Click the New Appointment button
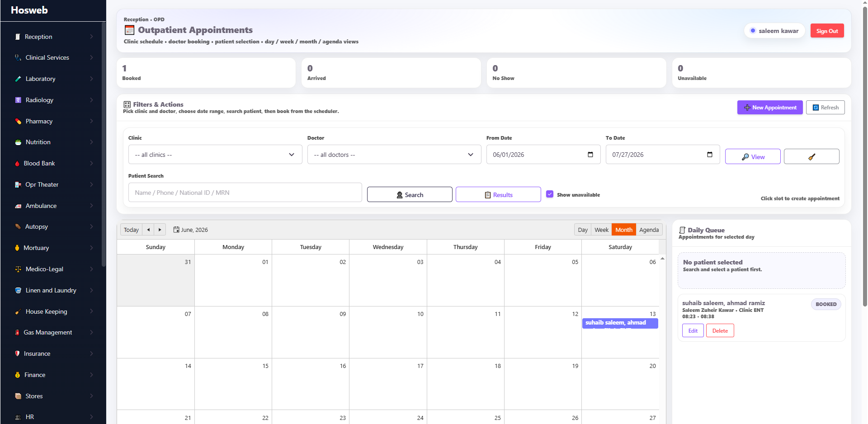Screen dimensions: 868x424 (770, 108)
